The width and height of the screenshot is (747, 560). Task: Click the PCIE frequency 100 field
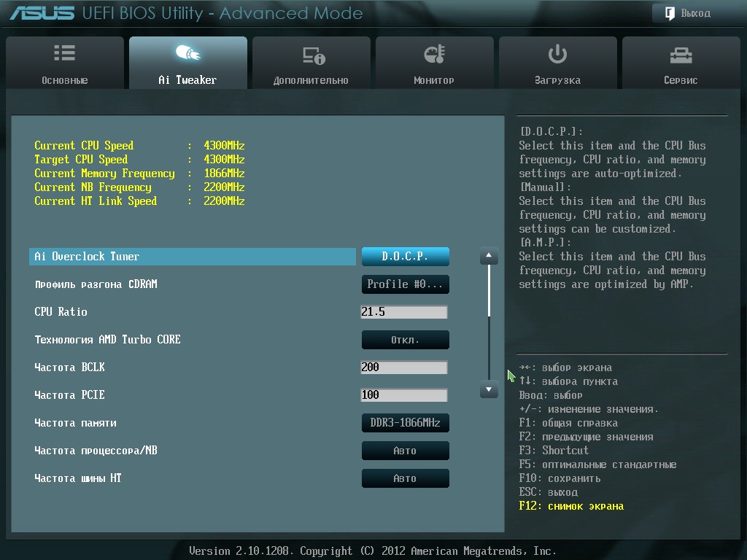pyautogui.click(x=404, y=394)
